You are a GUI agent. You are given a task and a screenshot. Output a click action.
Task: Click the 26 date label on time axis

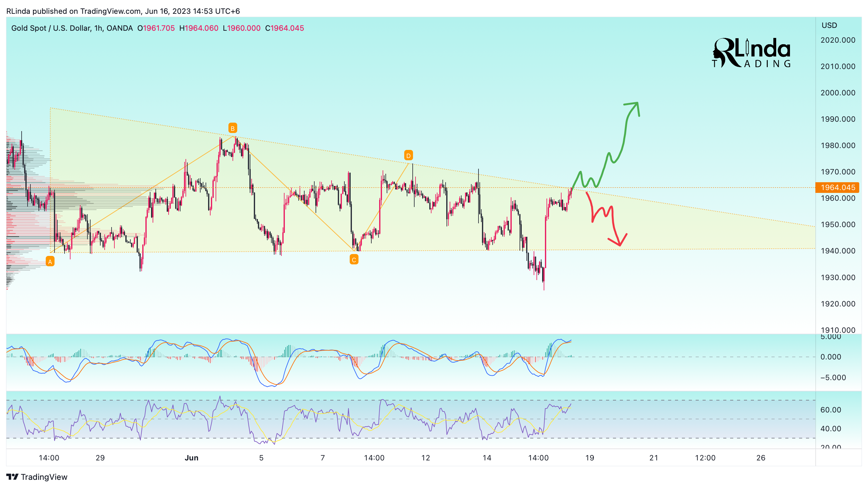tap(761, 458)
